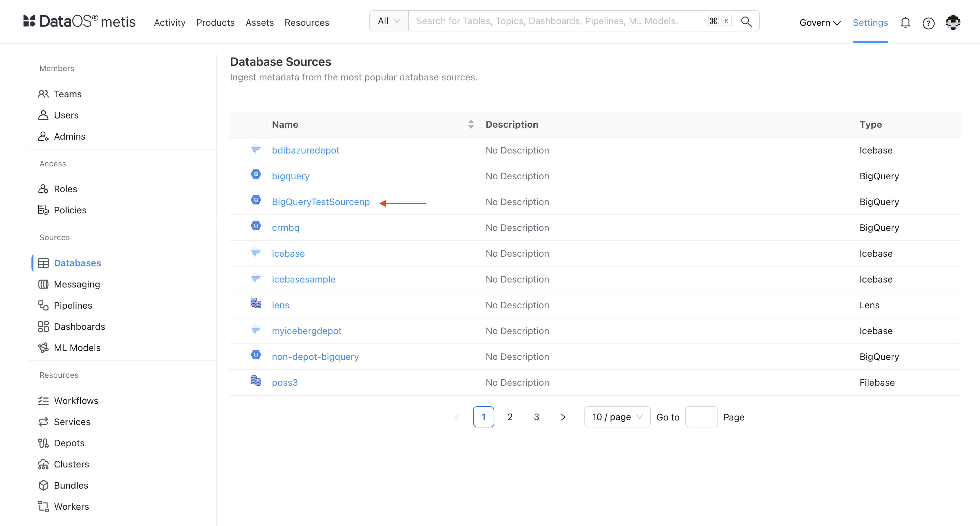This screenshot has width=980, height=526.
Task: Click the Policies shield-document icon
Action: [x=43, y=210]
